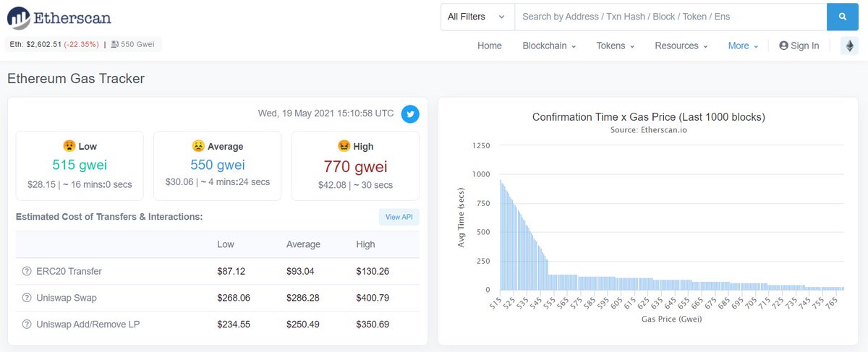Click the tallest chart bar at 515 gwei
Image resolution: width=868 pixels, height=352 pixels.
(x=501, y=234)
